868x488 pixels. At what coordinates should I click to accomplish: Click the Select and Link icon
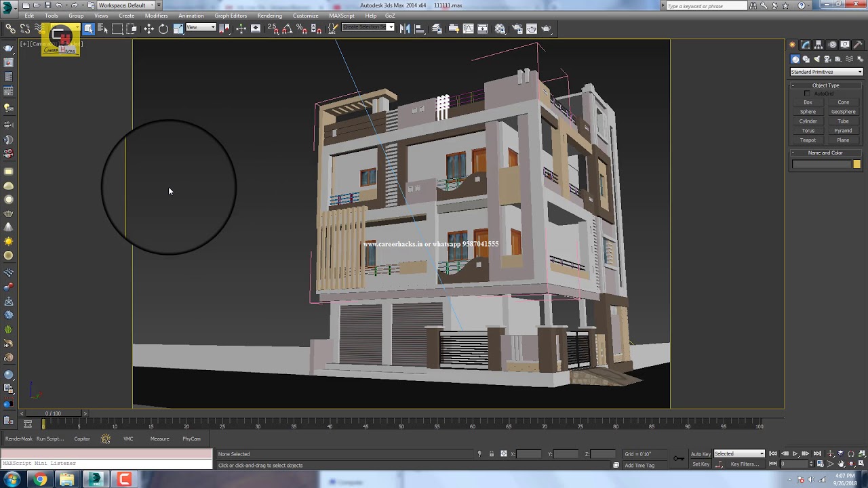click(10, 28)
